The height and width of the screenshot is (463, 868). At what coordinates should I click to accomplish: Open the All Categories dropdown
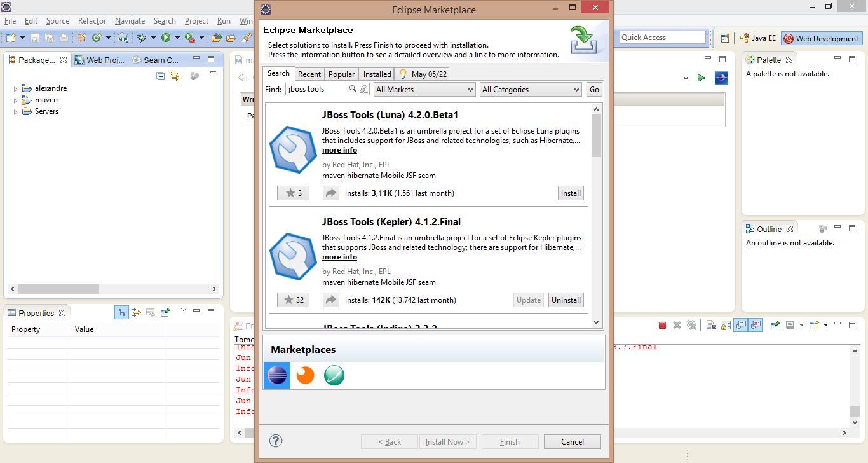tap(531, 90)
